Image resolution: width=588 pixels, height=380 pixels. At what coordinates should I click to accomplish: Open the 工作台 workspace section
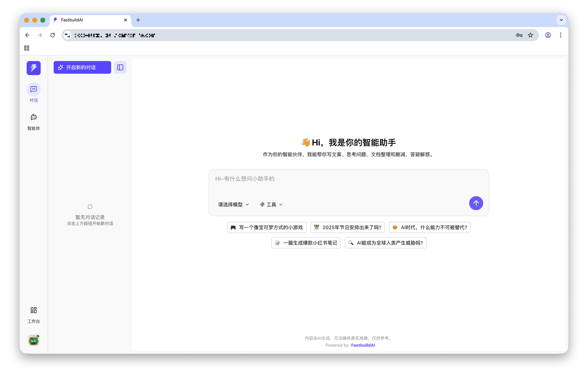pyautogui.click(x=33, y=314)
